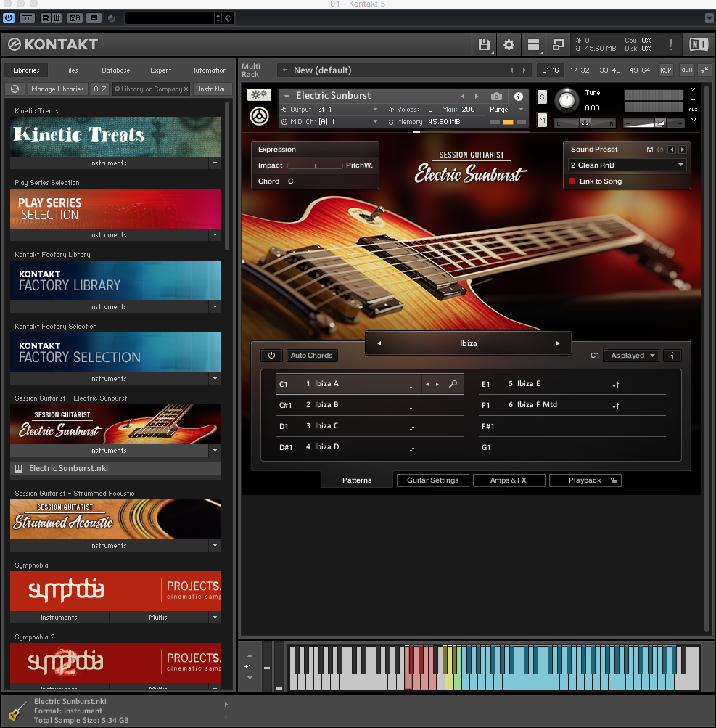Toggle A-Z library sorting
This screenshot has height=728, width=716.
pyautogui.click(x=100, y=89)
